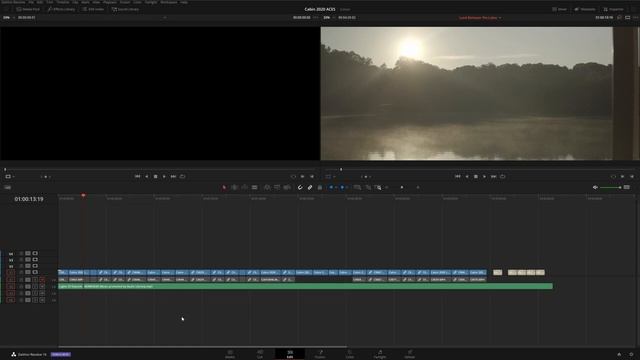Image resolution: width=640 pixels, height=360 pixels.
Task: Play the source viewer forward
Action: coord(164,177)
